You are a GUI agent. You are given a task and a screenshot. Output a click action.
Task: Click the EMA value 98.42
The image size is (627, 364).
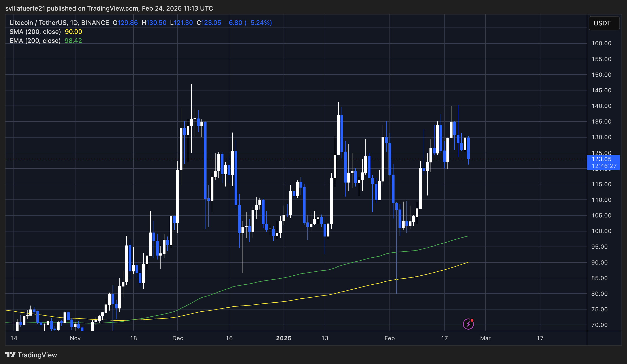point(73,41)
